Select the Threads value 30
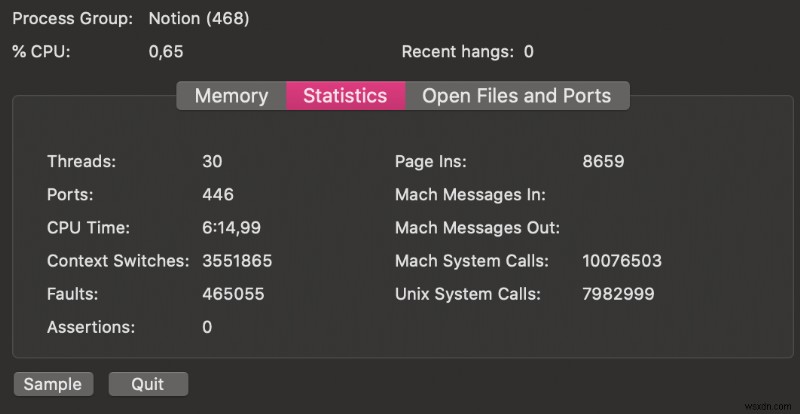 (212, 161)
